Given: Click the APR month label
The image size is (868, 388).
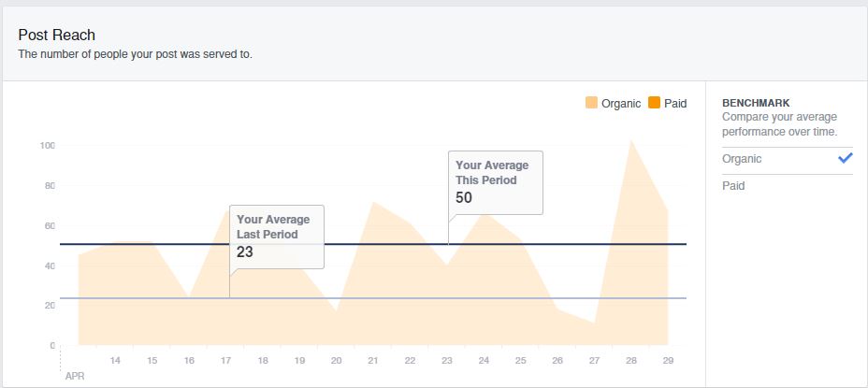Looking at the screenshot, I should click(74, 376).
